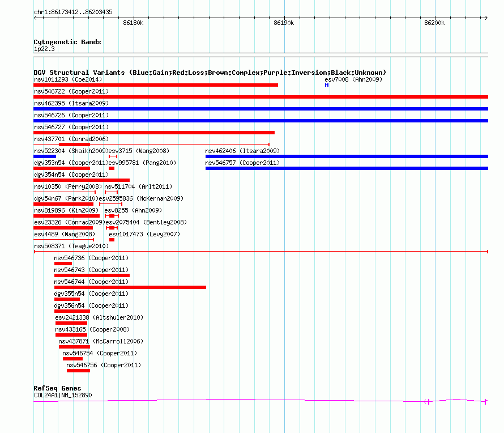Select esv995781 (Pang2010) label

point(142,163)
